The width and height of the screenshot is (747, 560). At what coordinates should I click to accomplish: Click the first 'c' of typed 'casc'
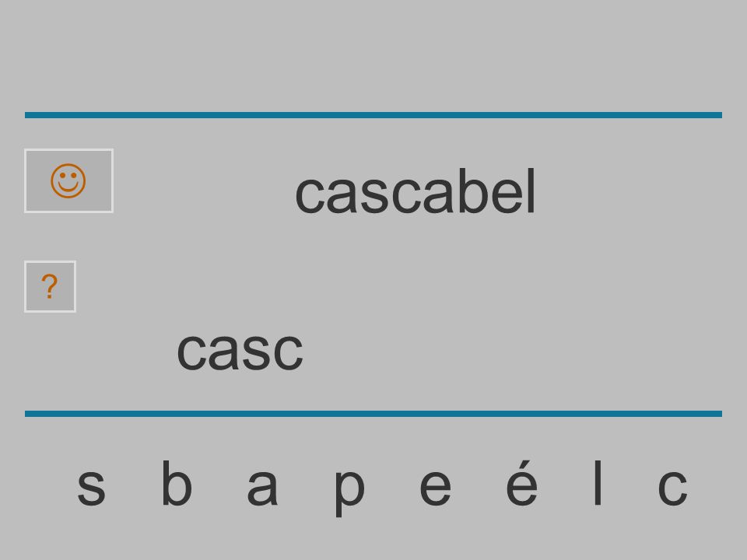191,352
